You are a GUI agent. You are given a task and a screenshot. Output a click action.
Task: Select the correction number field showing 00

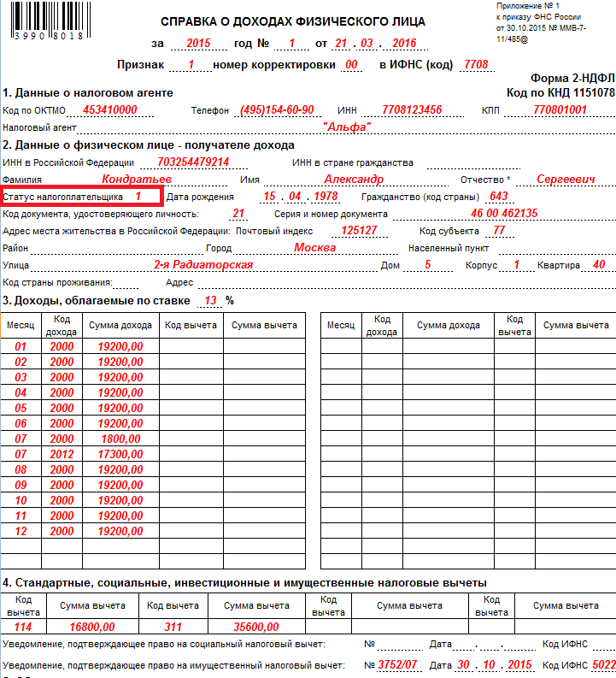click(x=350, y=64)
